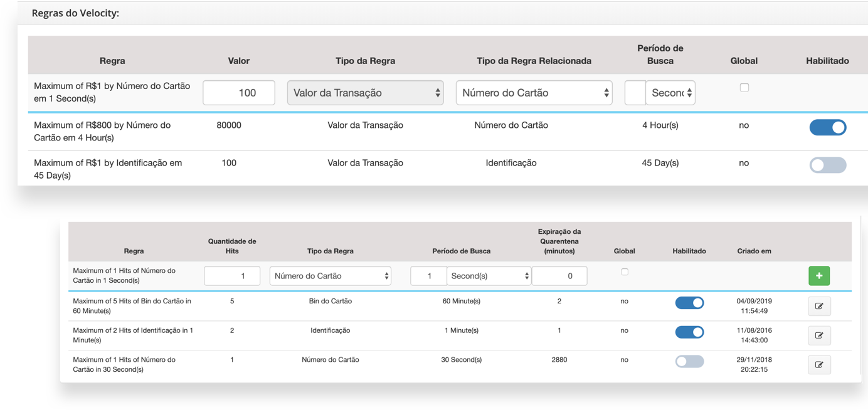Click the empty period number field in top table
Viewport: 868px width, 410px height.
635,93
